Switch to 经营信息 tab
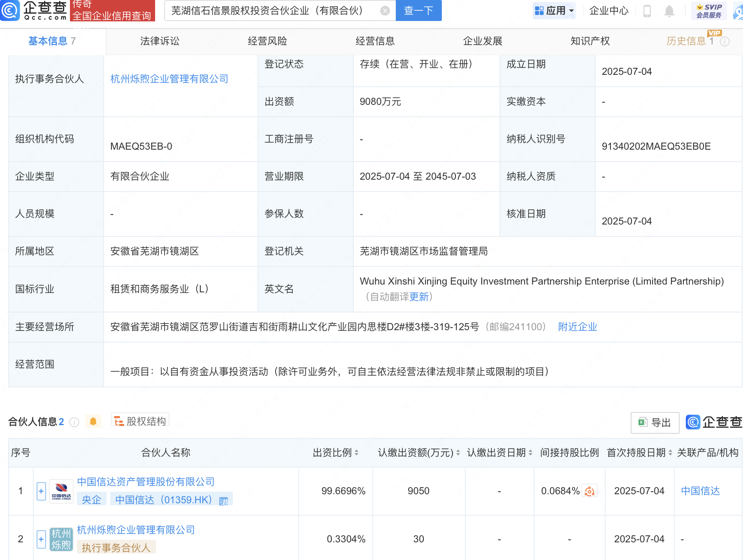Image resolution: width=743 pixels, height=560 pixels. point(375,41)
